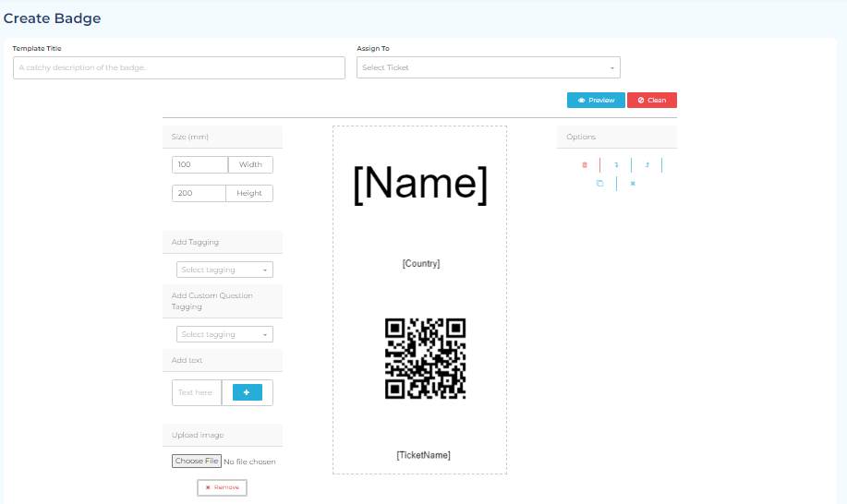Remove the uploaded image
This screenshot has height=504, width=847.
pos(222,487)
